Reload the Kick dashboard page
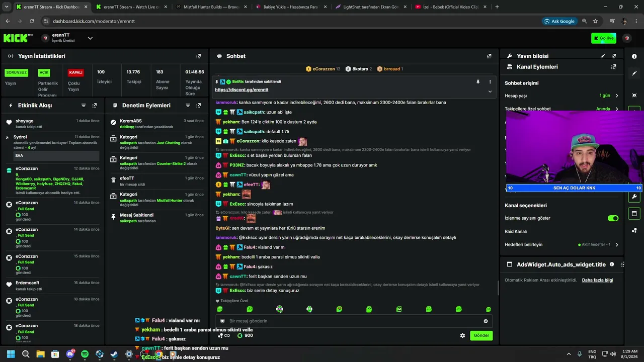 coord(32,21)
